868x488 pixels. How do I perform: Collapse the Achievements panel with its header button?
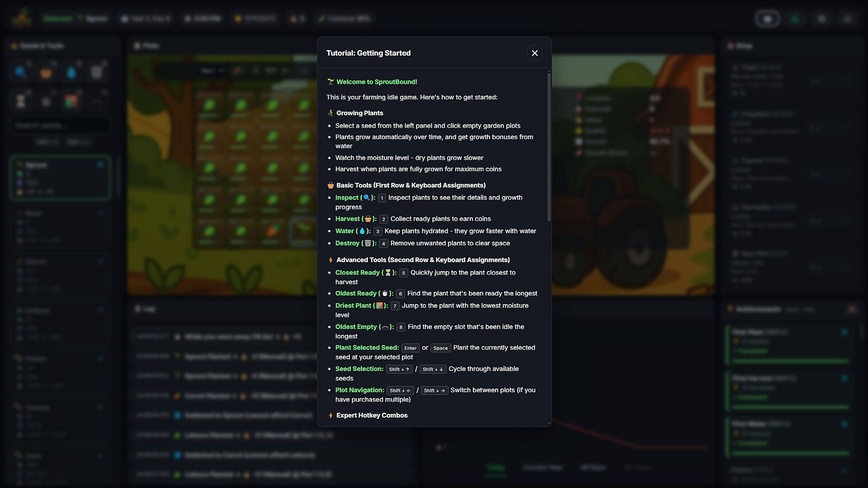852,310
